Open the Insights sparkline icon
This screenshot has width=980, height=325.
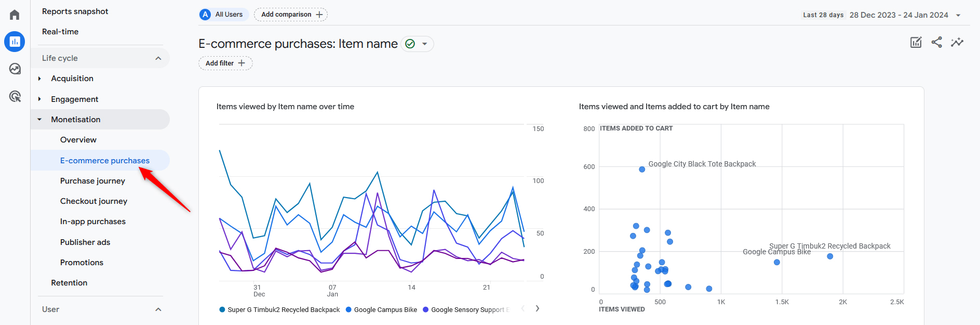957,43
